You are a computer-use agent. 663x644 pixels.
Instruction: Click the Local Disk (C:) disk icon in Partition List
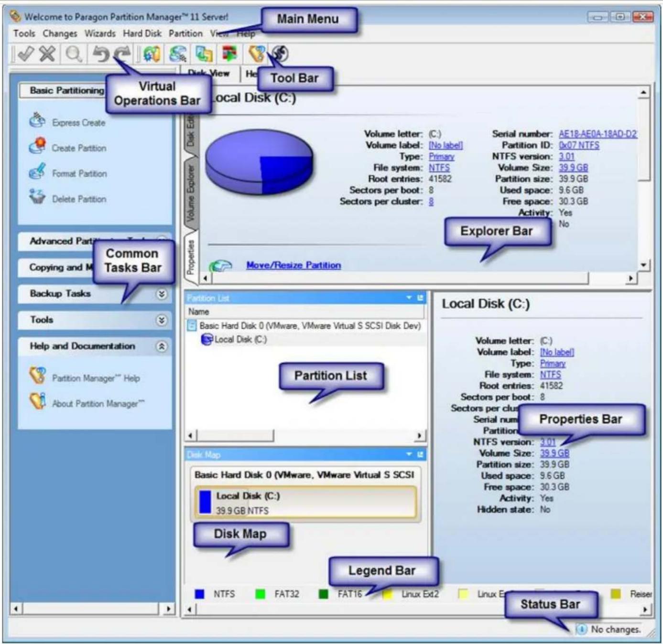[207, 339]
